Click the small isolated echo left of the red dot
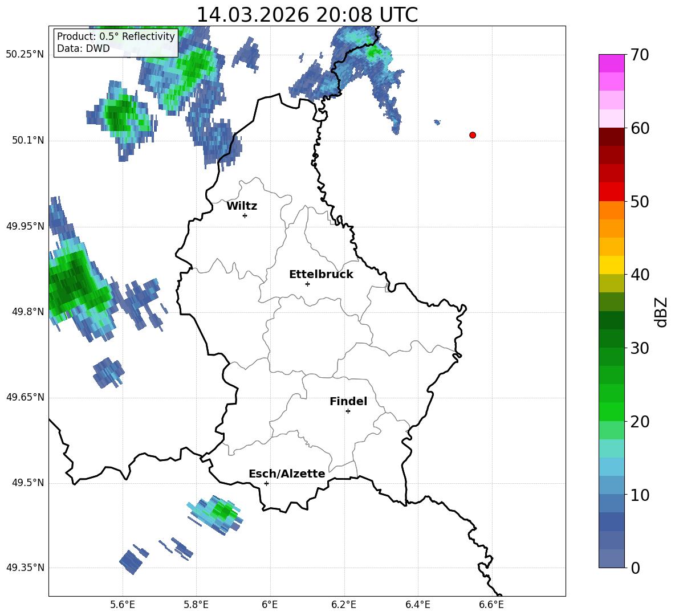675x616 pixels. click(437, 123)
